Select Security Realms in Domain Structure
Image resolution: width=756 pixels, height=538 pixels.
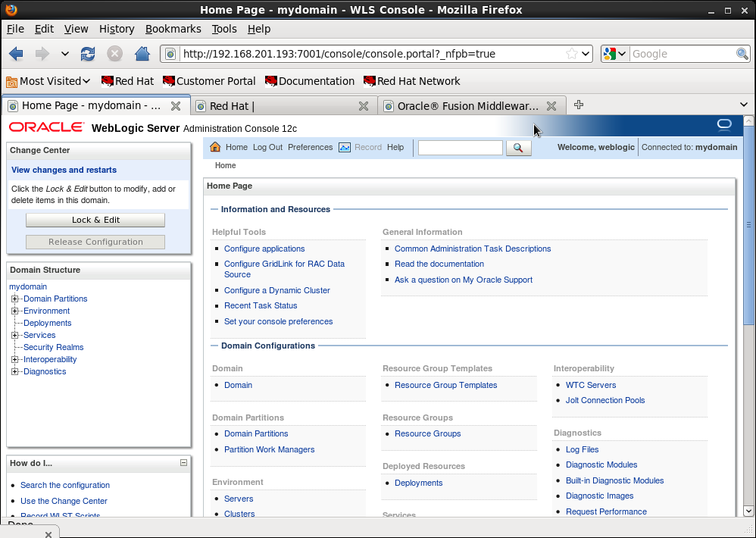(54, 347)
